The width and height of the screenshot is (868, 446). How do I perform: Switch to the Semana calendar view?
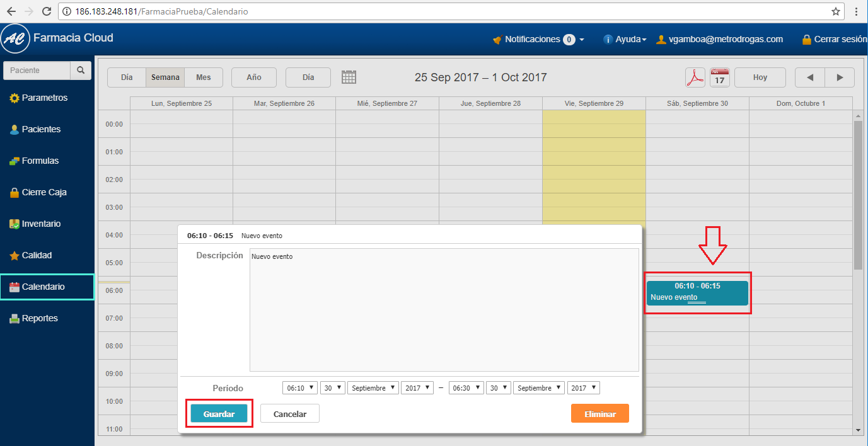tap(165, 77)
